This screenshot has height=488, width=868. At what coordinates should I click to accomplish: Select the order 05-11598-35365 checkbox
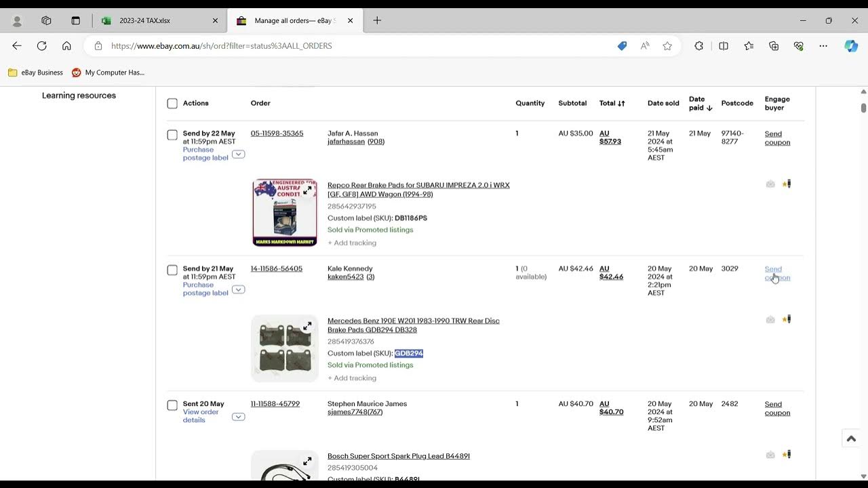[172, 135]
